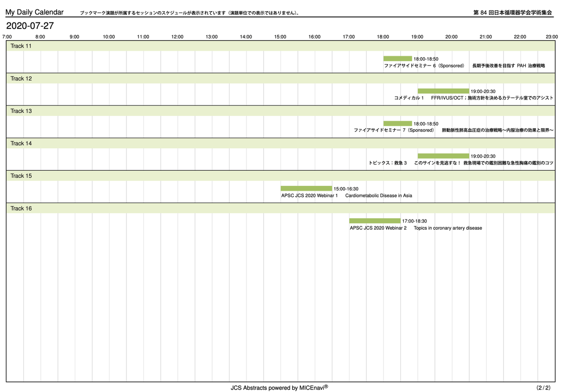Select the Track 12 19:00-20:30 session bar
Screen dimensions: 562x392
444,91
